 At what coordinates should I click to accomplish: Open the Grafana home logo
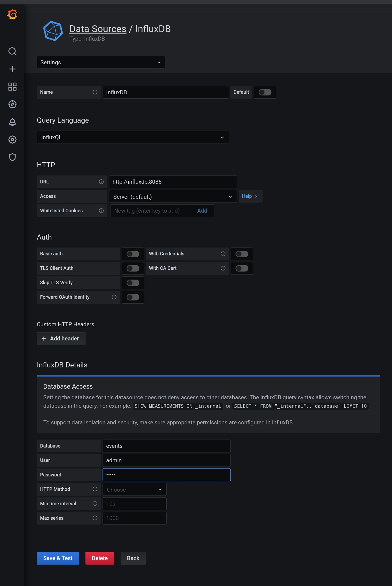pos(12,14)
